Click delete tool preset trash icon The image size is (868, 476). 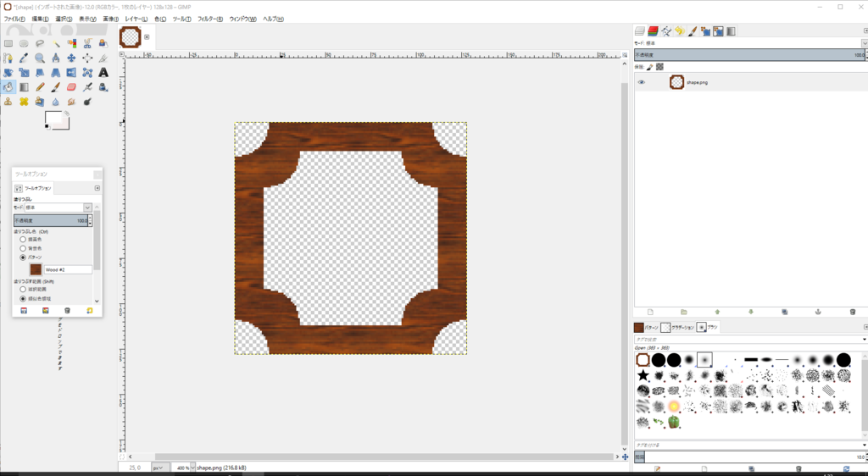(x=68, y=311)
